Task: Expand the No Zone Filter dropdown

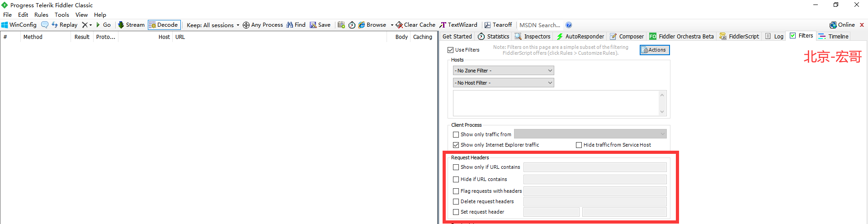Action: 503,71
